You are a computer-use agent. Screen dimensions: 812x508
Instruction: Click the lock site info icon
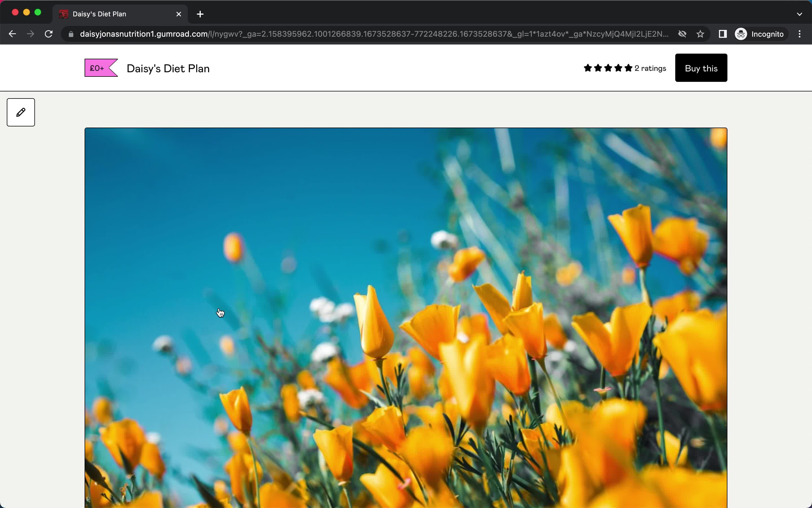pyautogui.click(x=71, y=34)
